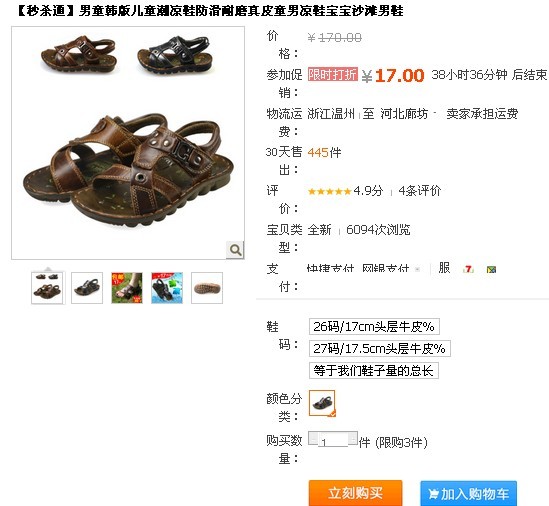Viewport: 549px width, 506px height.
Task: Select the 等于我们鞋子量的总长 option
Action: [374, 370]
